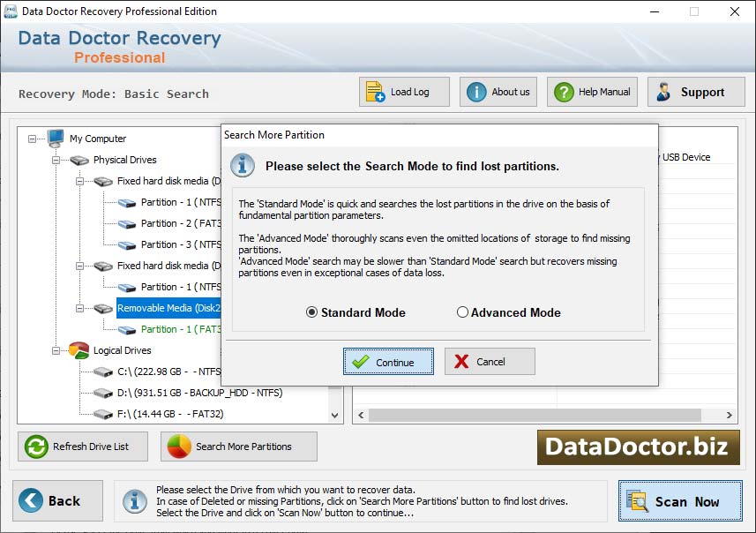The image size is (756, 533).
Task: Click the Support person icon
Action: [x=664, y=92]
